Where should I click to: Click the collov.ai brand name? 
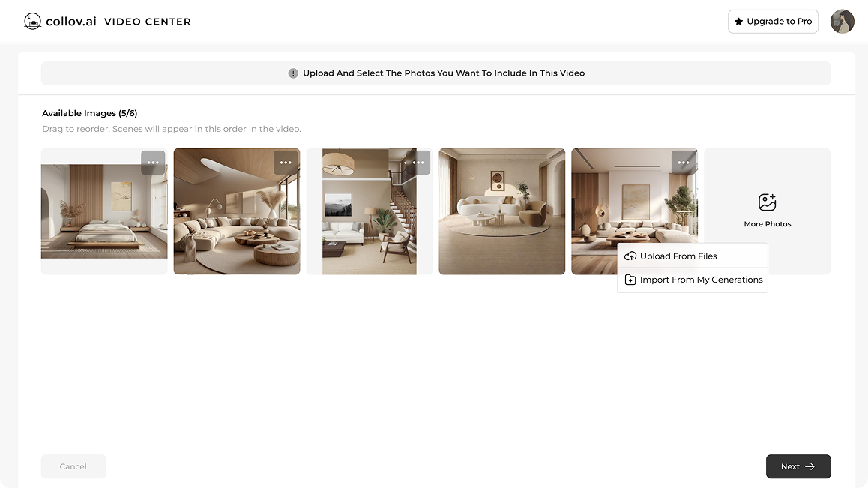pos(71,22)
